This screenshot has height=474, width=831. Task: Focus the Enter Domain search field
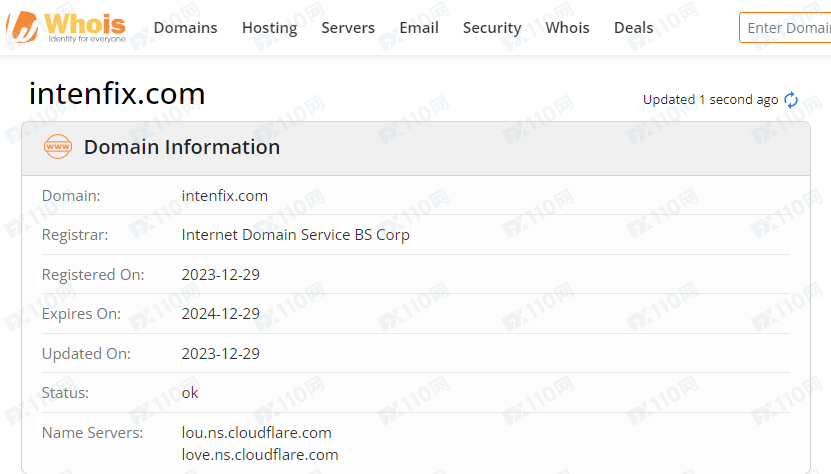coord(785,28)
